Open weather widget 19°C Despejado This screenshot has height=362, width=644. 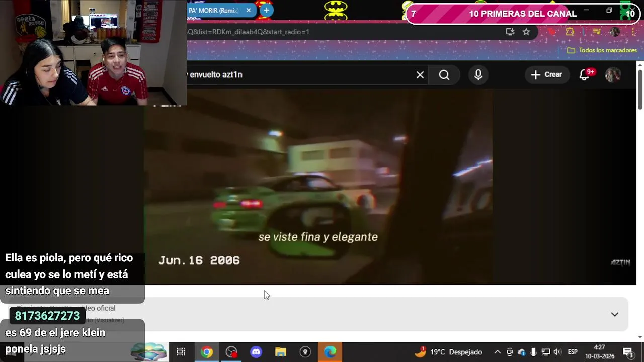click(x=448, y=352)
